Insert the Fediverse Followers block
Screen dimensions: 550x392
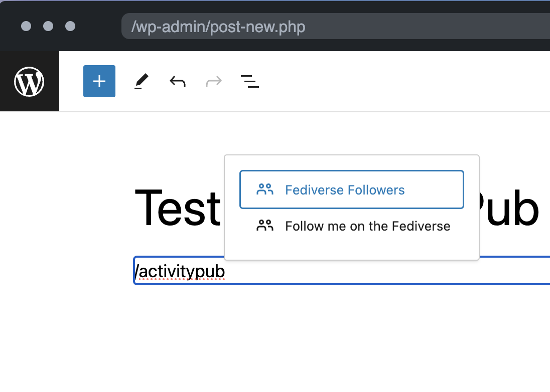pyautogui.click(x=345, y=190)
